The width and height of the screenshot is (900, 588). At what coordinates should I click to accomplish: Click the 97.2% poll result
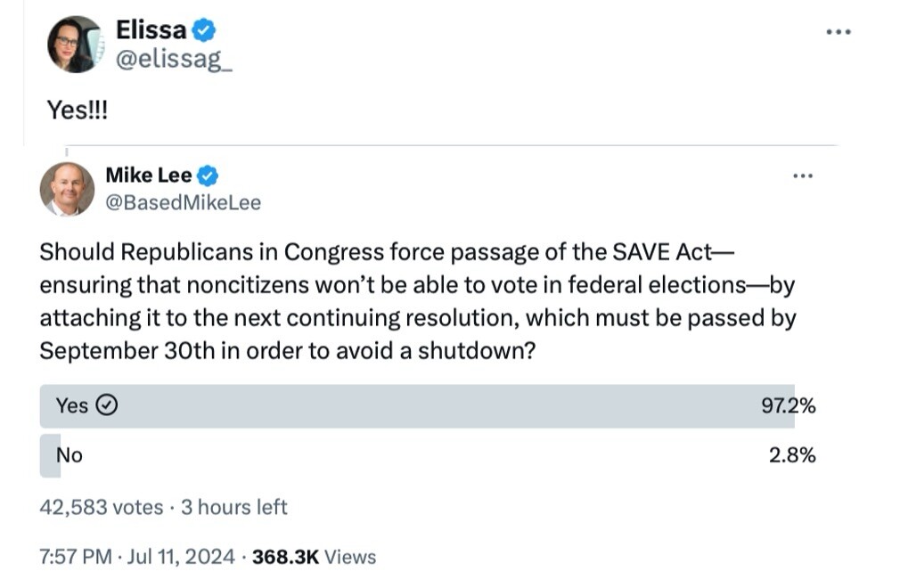(788, 406)
